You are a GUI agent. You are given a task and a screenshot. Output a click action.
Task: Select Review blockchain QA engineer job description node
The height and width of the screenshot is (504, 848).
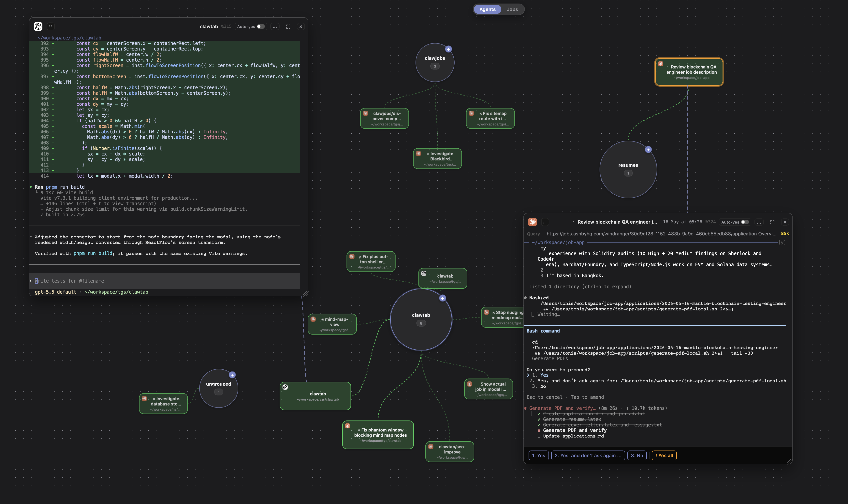pos(689,72)
